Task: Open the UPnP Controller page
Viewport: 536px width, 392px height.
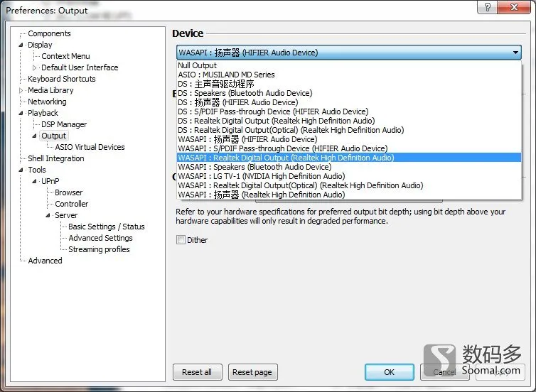Action: pyautogui.click(x=72, y=204)
